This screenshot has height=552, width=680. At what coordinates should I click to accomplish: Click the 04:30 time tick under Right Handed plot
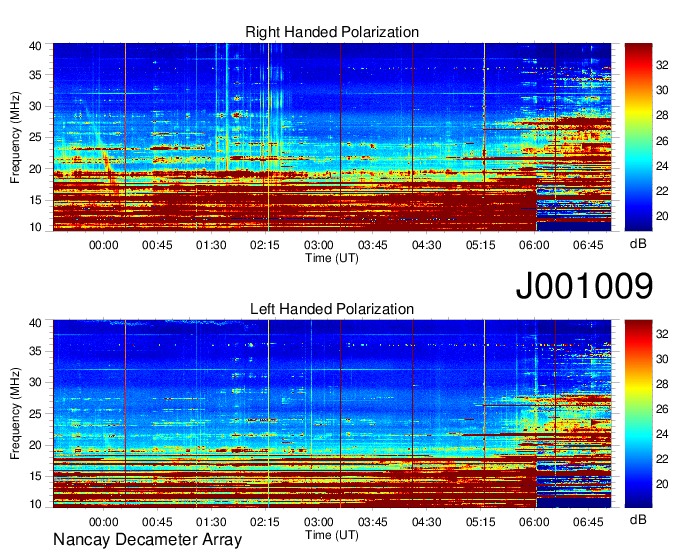click(x=426, y=245)
